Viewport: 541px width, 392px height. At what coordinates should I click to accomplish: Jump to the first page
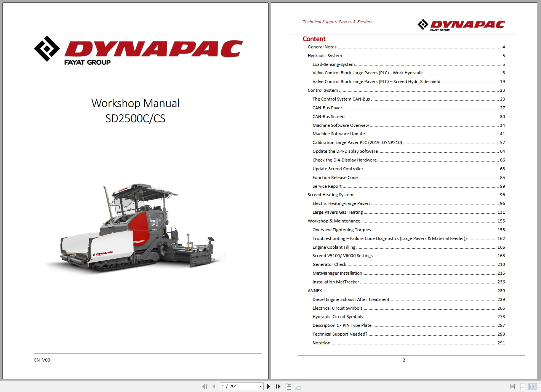click(205, 386)
